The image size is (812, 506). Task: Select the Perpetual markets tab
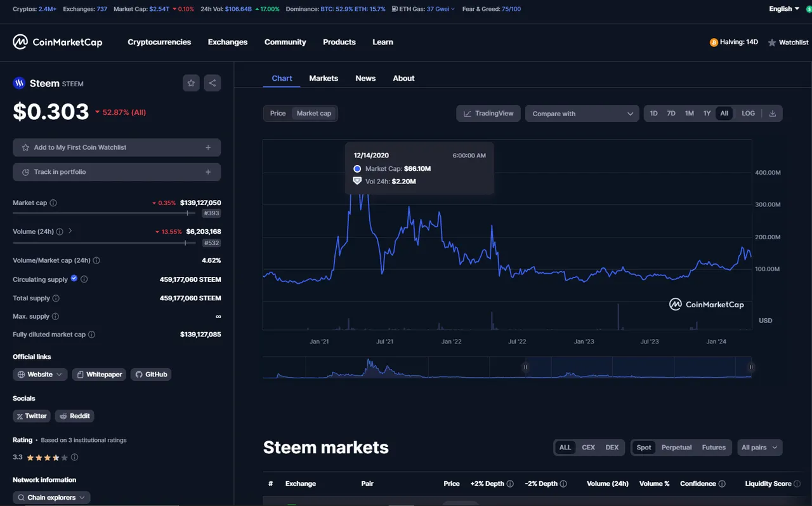pyautogui.click(x=676, y=448)
